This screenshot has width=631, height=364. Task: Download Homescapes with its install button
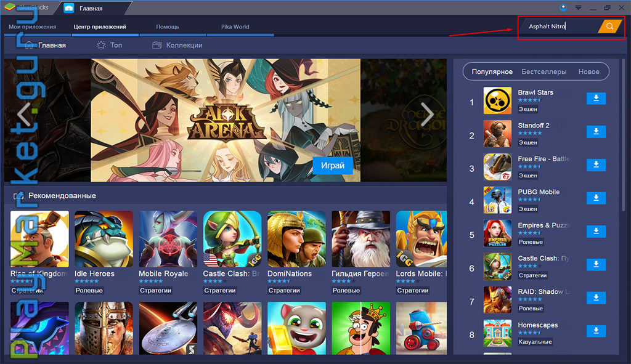point(596,331)
